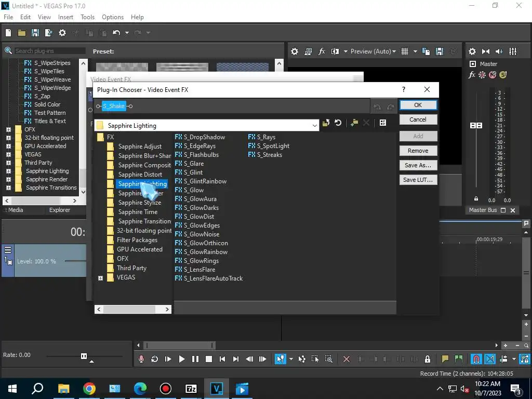Click Record microphone icon
Image resolution: width=532 pixels, height=399 pixels.
tap(141, 359)
